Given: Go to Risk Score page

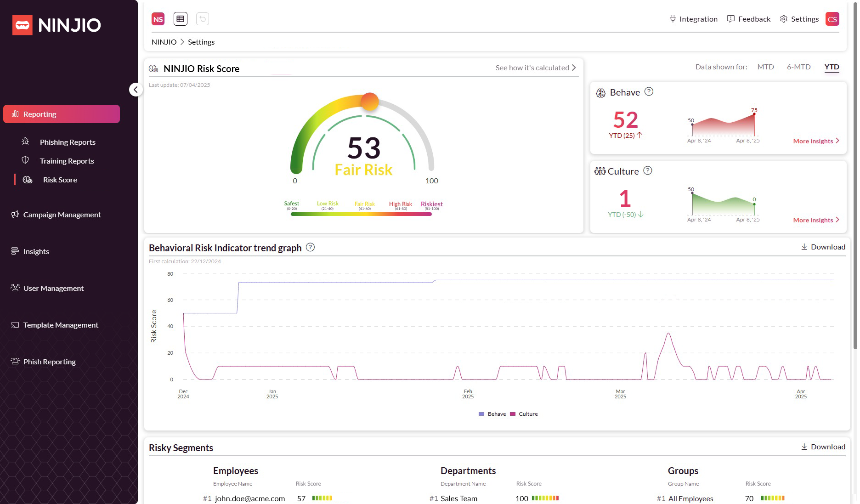Looking at the screenshot, I should 60,180.
